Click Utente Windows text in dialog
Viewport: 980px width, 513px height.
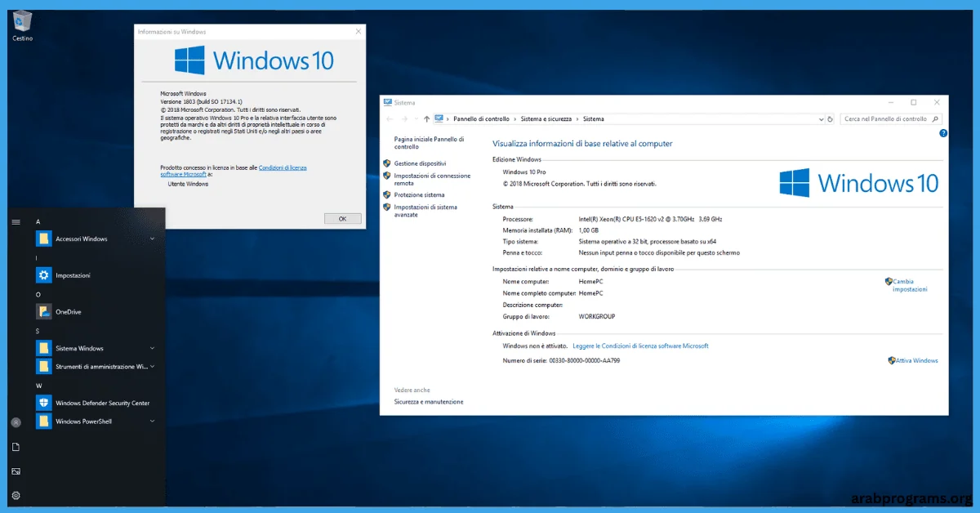coord(188,184)
